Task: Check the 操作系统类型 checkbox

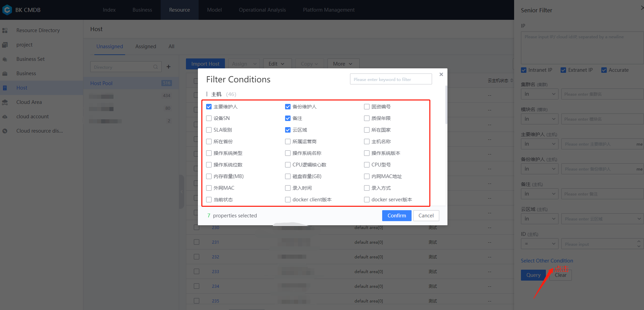Action: (209, 153)
